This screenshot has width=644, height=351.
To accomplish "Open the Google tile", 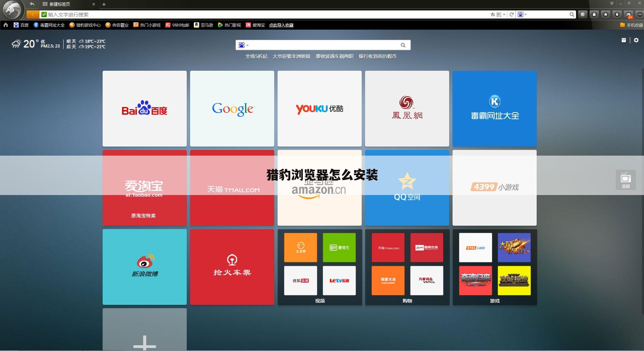I will coord(232,108).
